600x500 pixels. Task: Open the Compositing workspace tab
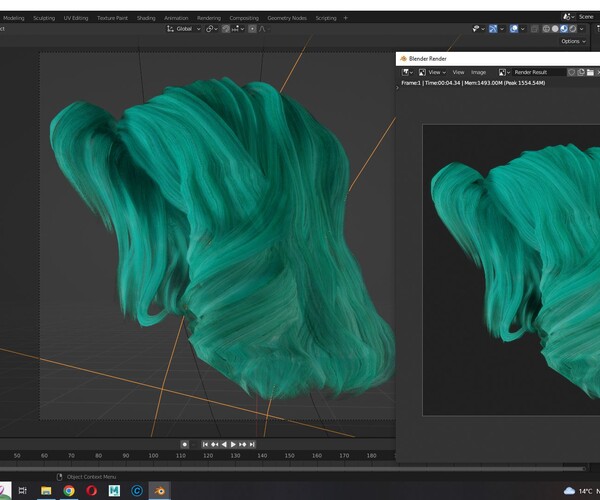[244, 18]
